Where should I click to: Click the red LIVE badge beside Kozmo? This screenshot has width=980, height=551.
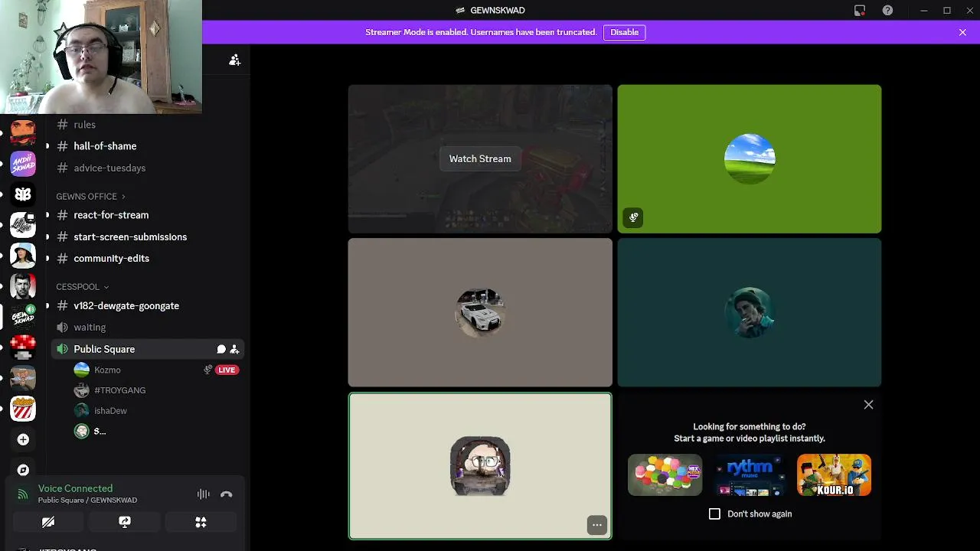pyautogui.click(x=227, y=370)
